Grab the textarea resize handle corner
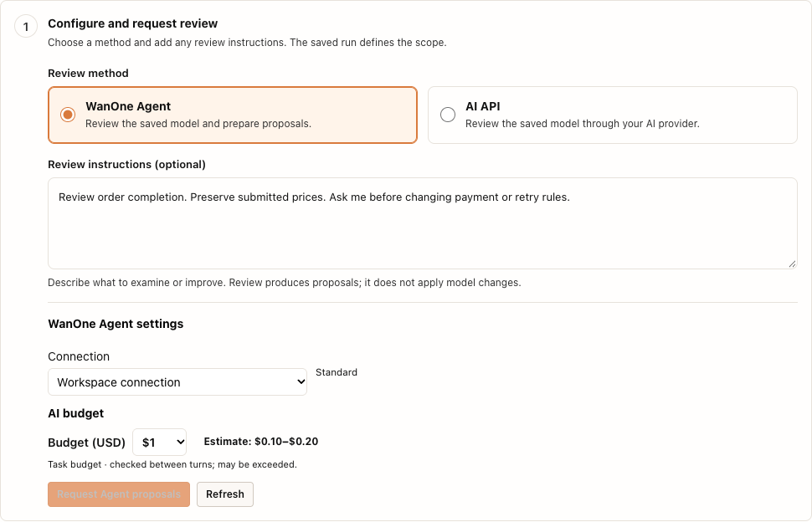Screen dimensions: 812x522 tap(792, 264)
